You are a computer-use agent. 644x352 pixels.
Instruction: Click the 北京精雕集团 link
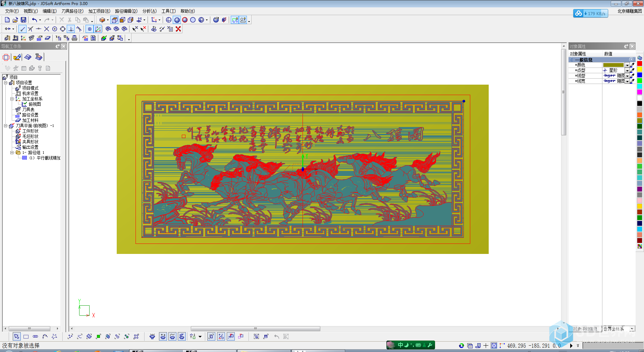click(x=630, y=11)
